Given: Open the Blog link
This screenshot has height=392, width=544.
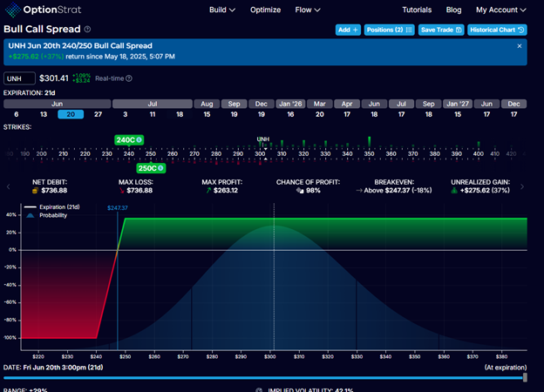Looking at the screenshot, I should [453, 10].
